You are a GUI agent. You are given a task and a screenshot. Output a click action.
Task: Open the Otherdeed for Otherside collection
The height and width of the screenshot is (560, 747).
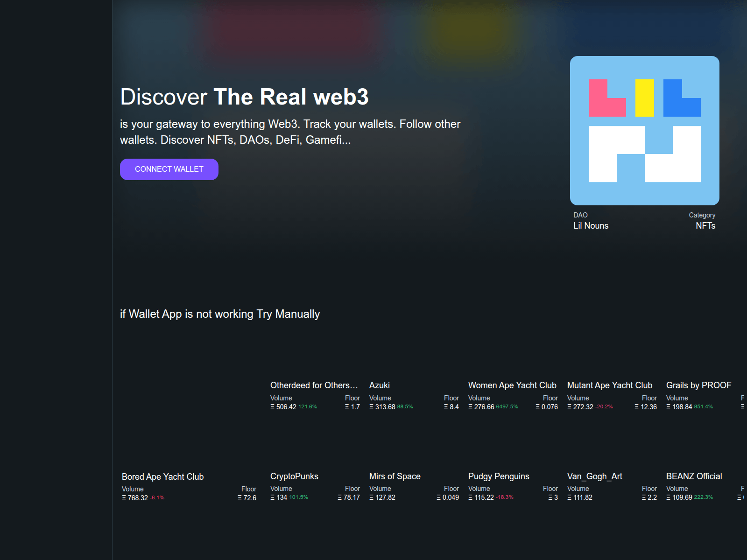[314, 385]
